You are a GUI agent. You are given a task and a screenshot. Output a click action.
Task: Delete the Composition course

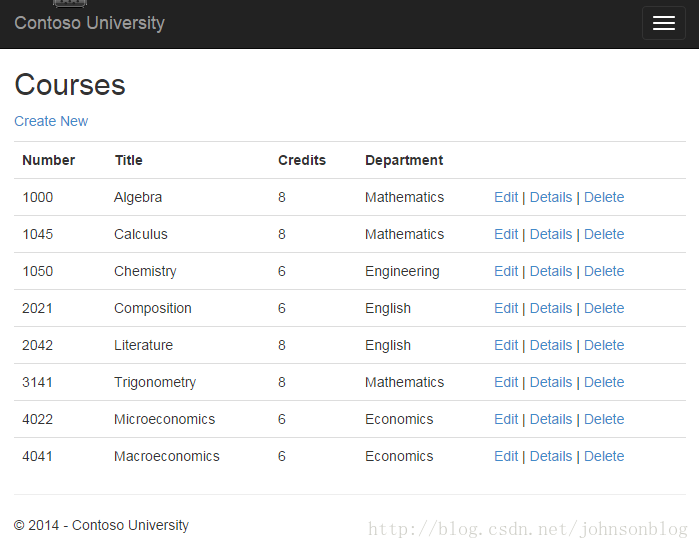(604, 308)
